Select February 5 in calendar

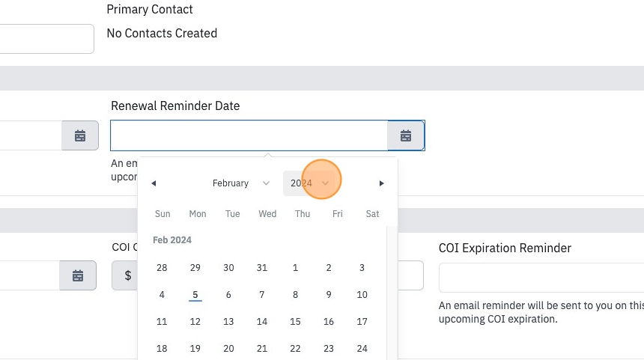[195, 295]
